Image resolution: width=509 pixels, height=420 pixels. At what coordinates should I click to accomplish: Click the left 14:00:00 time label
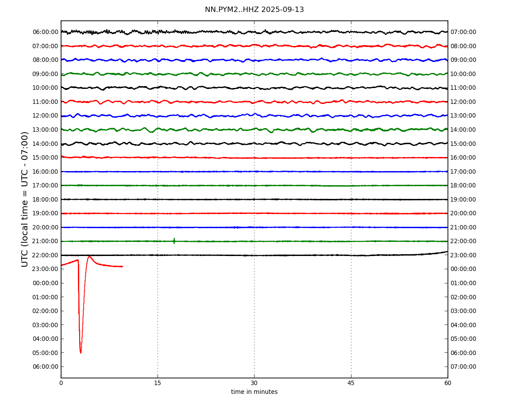point(46,144)
